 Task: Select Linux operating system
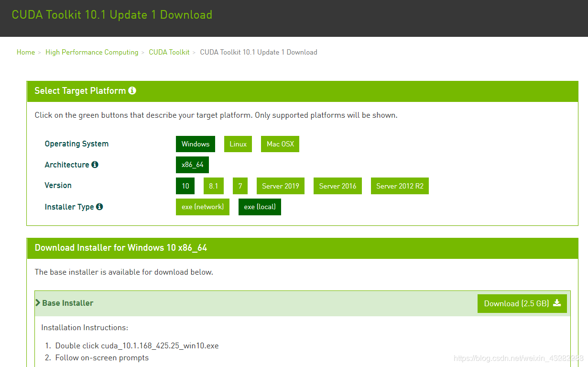238,144
